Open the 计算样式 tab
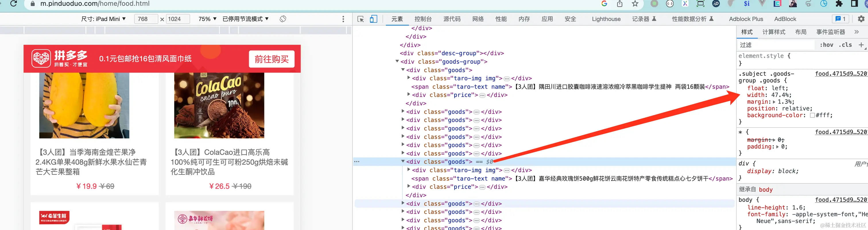This screenshot has width=868, height=230. [x=774, y=32]
